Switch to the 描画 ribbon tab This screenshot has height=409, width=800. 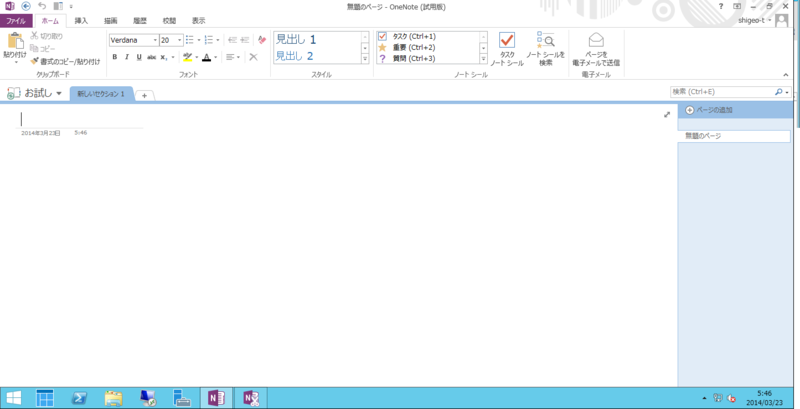point(111,21)
